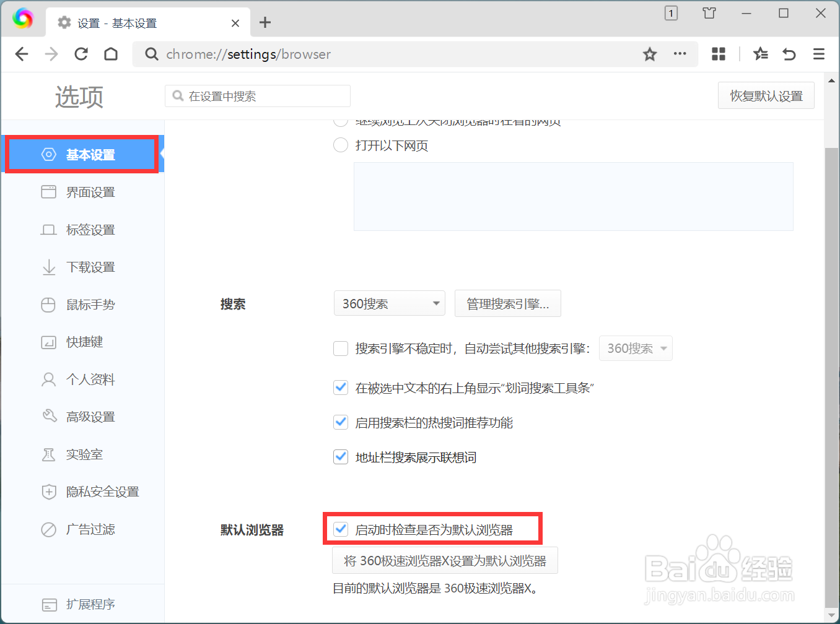Enable auto-try other search engines checkbox
This screenshot has width=840, height=624.
click(x=341, y=349)
